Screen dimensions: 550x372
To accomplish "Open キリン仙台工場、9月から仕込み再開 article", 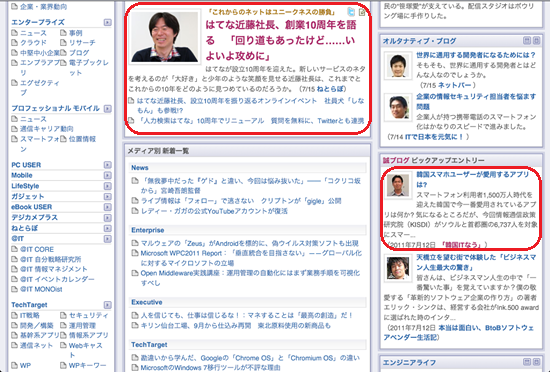I will pos(236,325).
